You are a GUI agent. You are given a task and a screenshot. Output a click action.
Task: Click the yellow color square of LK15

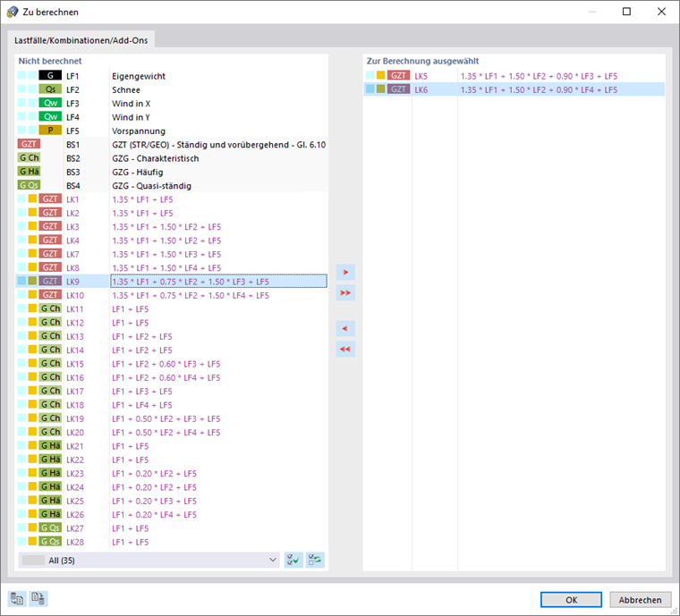(x=32, y=363)
